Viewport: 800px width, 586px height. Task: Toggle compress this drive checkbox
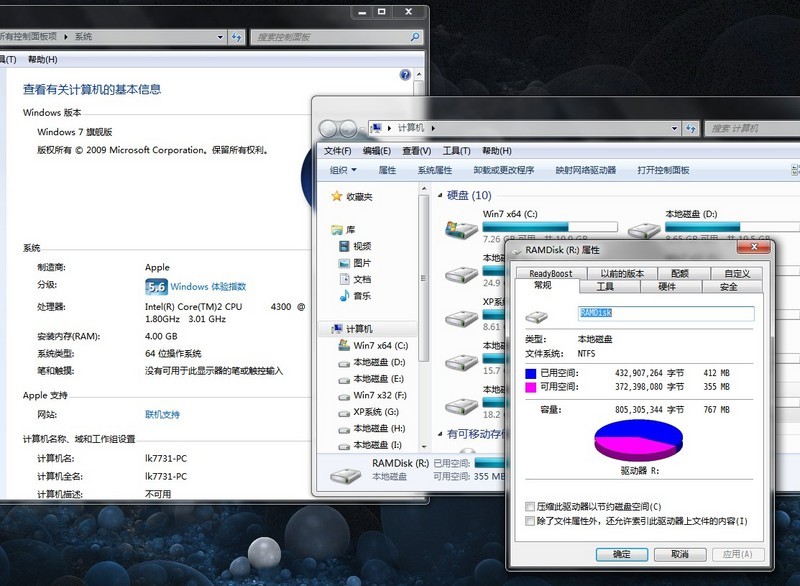click(530, 506)
